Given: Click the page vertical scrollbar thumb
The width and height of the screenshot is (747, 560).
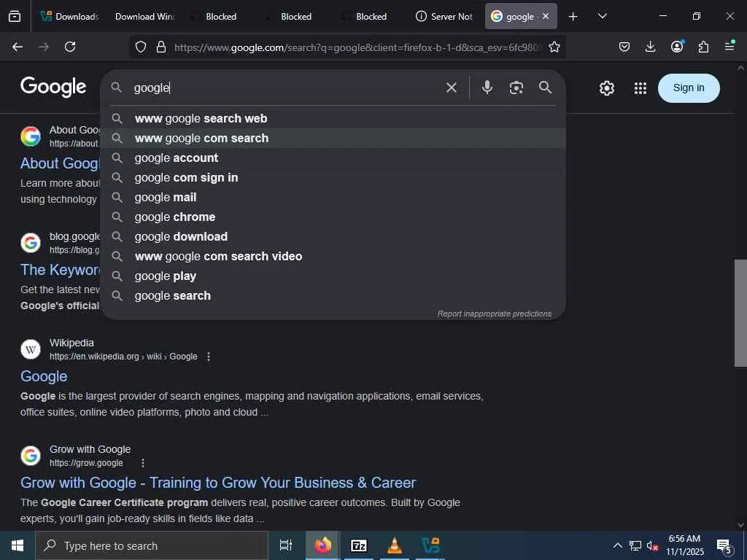Looking at the screenshot, I should pyautogui.click(x=740, y=313).
